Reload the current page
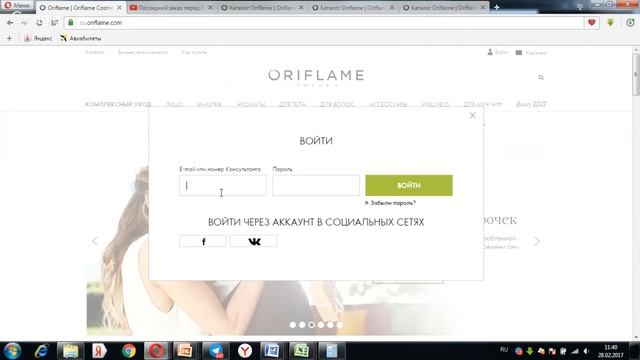 [x=39, y=23]
